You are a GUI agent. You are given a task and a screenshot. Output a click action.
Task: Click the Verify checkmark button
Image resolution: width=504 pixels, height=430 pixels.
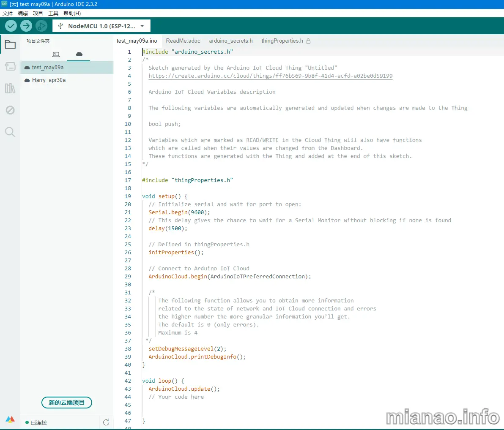pyautogui.click(x=11, y=26)
